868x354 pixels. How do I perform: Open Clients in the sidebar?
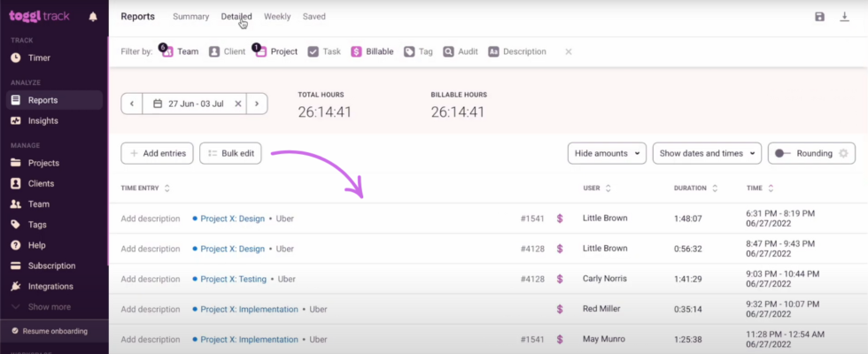click(41, 184)
